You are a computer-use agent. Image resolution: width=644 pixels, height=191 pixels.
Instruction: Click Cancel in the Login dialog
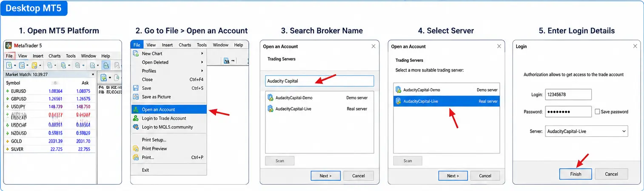(x=612, y=174)
